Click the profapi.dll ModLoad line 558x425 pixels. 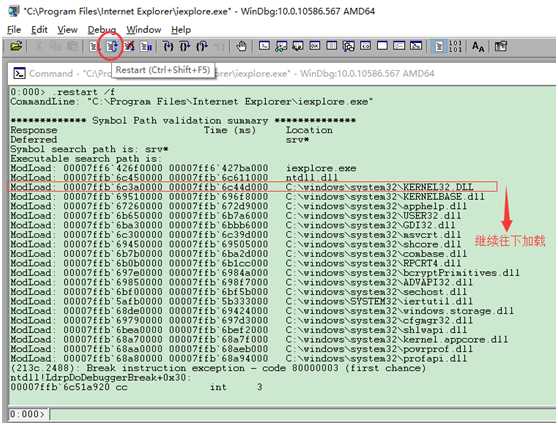(x=238, y=358)
